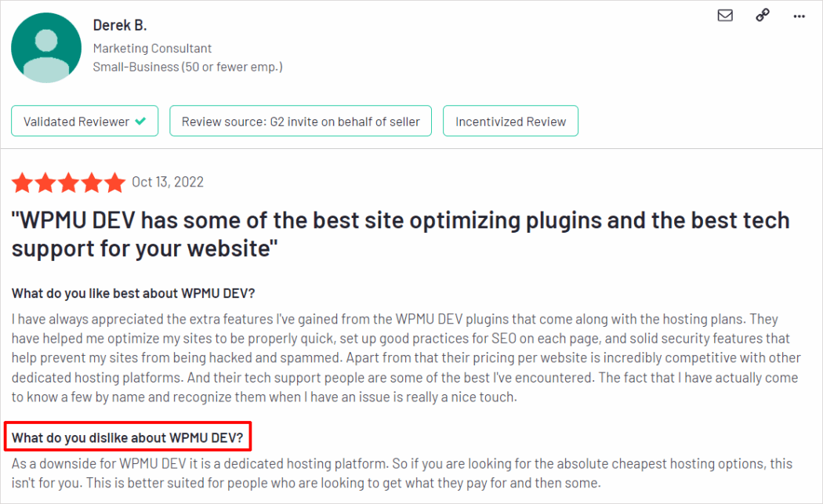Click the third red rating star
This screenshot has width=823, height=504.
click(x=67, y=183)
